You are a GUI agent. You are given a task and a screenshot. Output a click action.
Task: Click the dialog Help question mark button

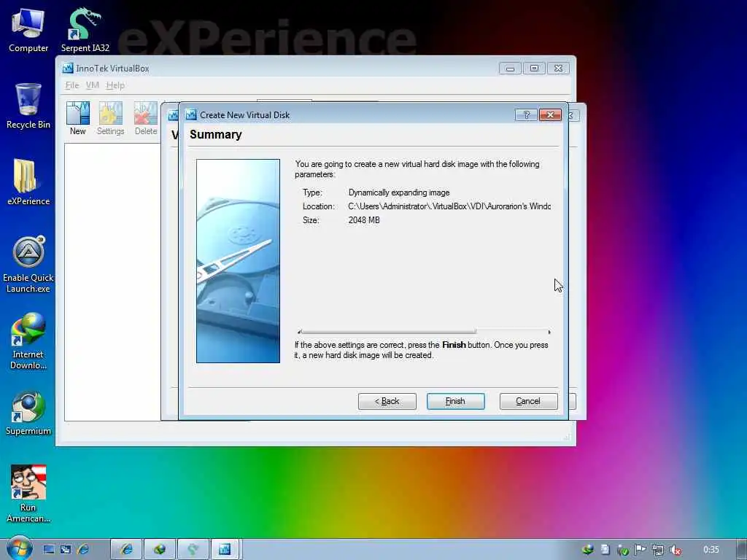pos(526,114)
